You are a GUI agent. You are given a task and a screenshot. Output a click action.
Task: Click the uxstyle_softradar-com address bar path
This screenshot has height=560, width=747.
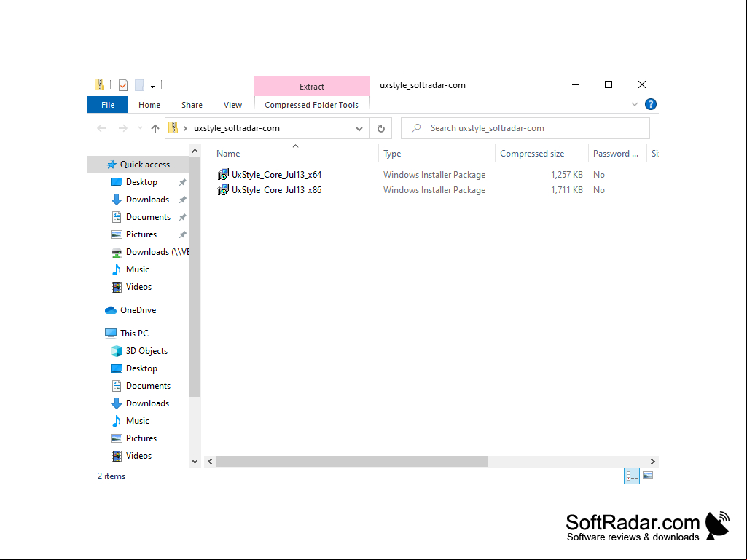pos(237,128)
